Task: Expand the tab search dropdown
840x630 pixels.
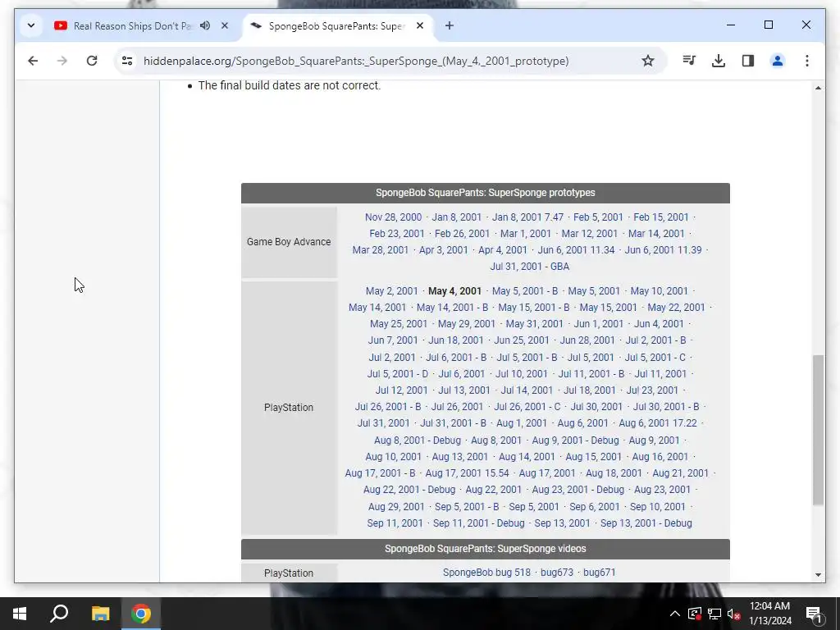Action: pyautogui.click(x=31, y=25)
